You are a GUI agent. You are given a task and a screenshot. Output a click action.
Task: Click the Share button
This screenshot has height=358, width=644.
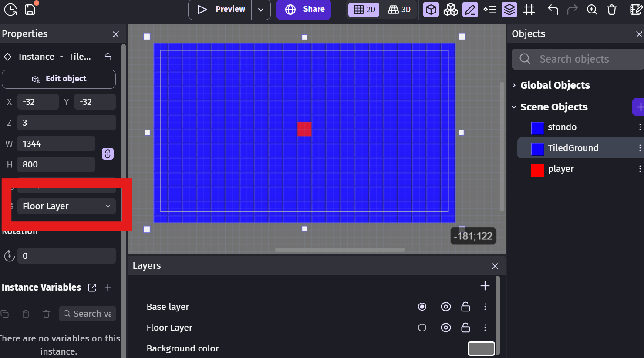pyautogui.click(x=303, y=10)
